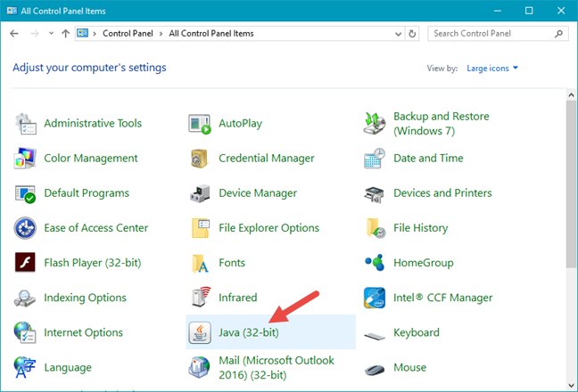The image size is (578, 392).
Task: Open the File Explorer Options icon
Action: (200, 228)
